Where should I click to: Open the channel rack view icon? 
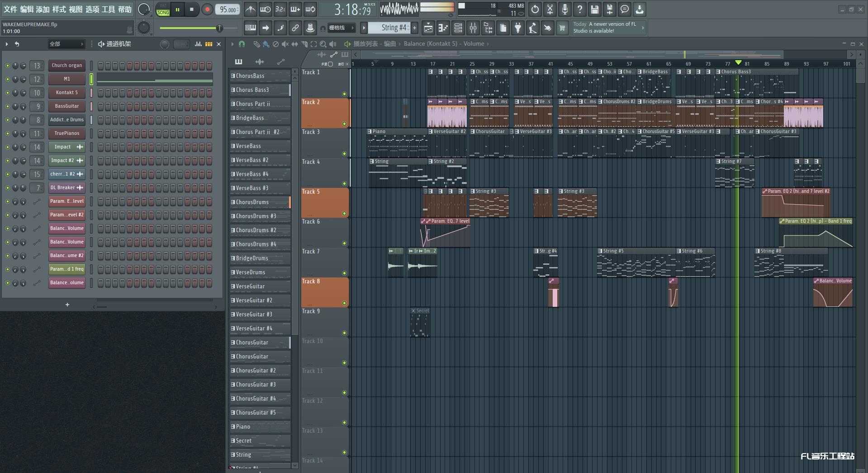tap(458, 28)
